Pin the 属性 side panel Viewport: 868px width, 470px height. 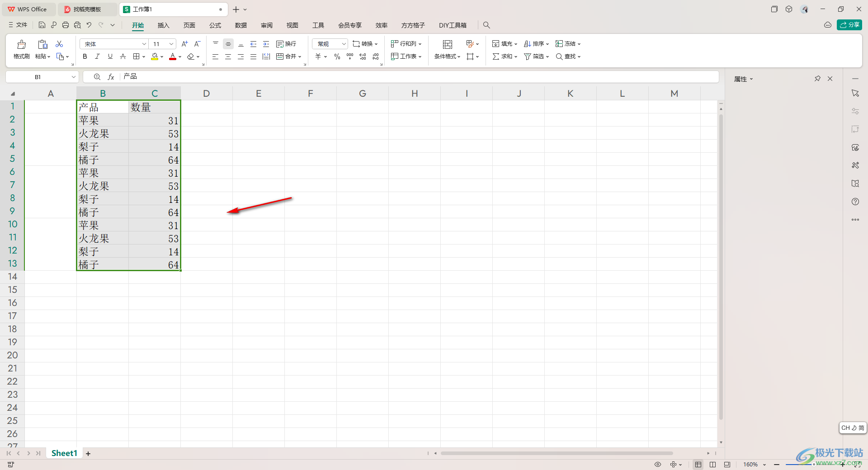[817, 79]
